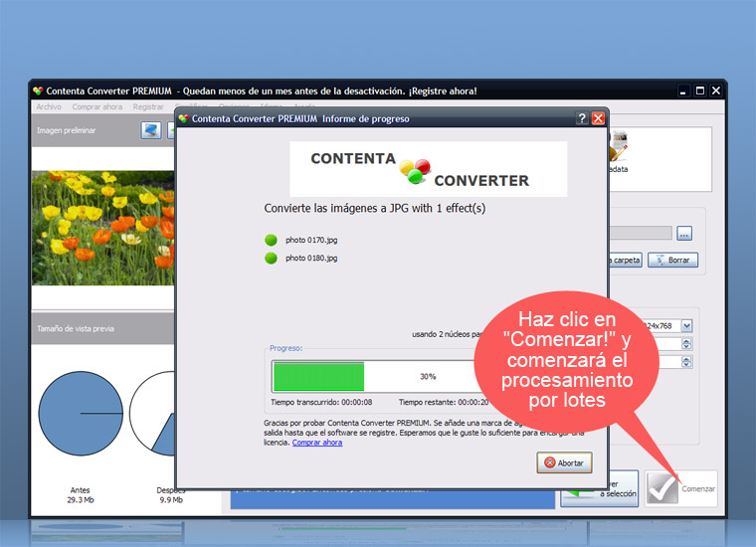Open the Comprar ahora link
The image size is (756, 547).
tap(317, 443)
